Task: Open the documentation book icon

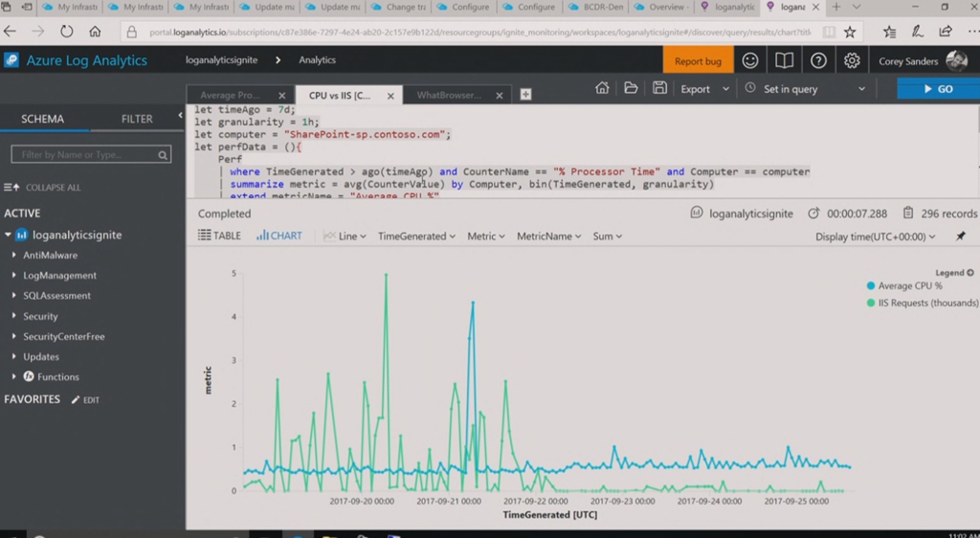Action: (784, 61)
